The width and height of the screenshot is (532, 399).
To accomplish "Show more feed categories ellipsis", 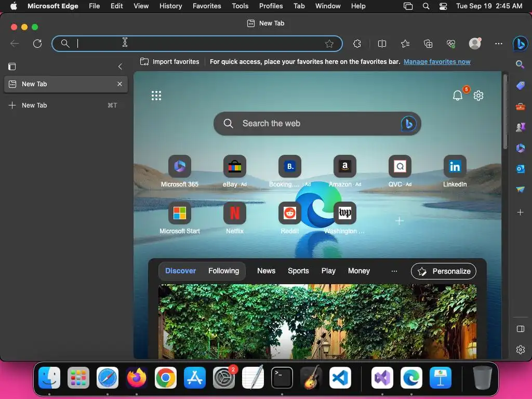I will [394, 271].
